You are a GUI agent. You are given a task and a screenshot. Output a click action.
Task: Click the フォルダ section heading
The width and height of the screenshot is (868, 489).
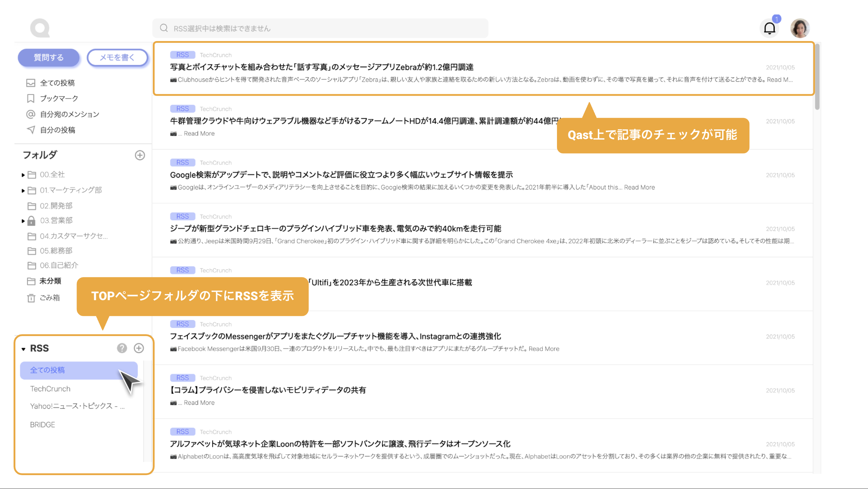(x=40, y=155)
